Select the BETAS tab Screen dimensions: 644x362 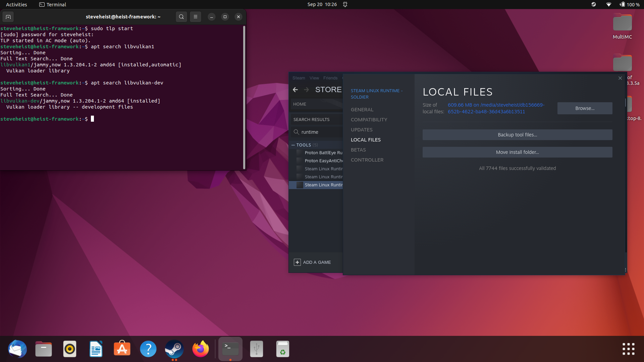[x=358, y=150]
